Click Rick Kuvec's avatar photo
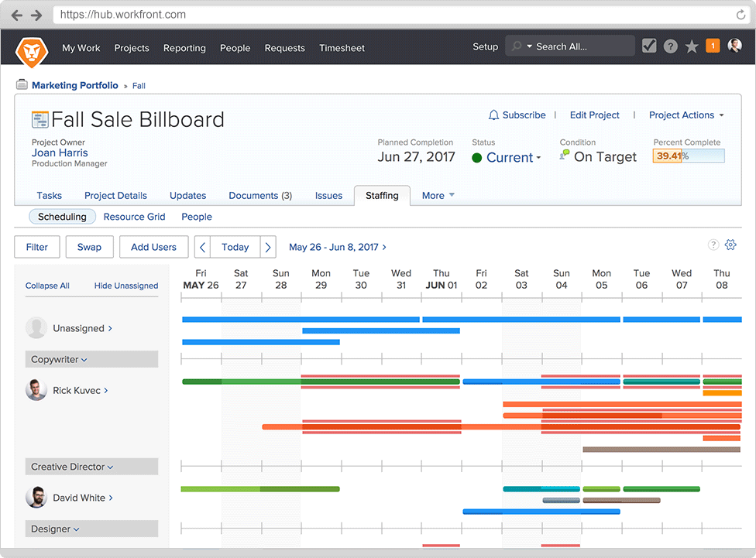Screen dimensions: 756x558 click(36, 390)
